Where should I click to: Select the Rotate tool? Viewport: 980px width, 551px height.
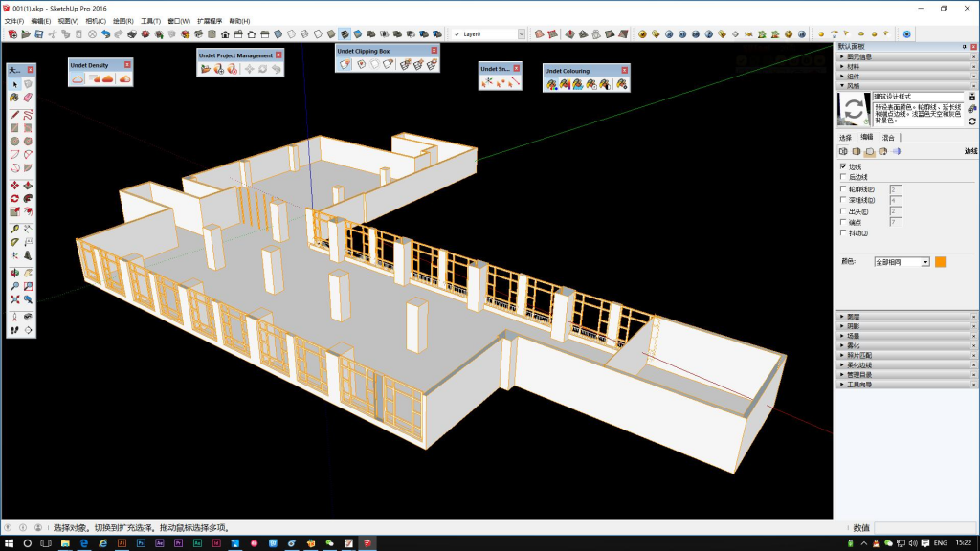point(15,199)
